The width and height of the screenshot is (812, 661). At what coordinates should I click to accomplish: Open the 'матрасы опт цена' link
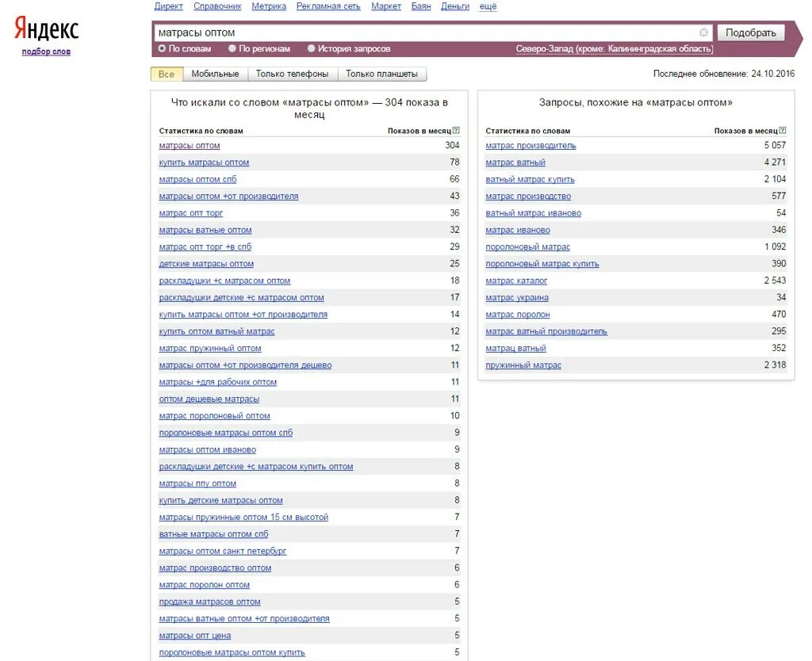pyautogui.click(x=195, y=636)
